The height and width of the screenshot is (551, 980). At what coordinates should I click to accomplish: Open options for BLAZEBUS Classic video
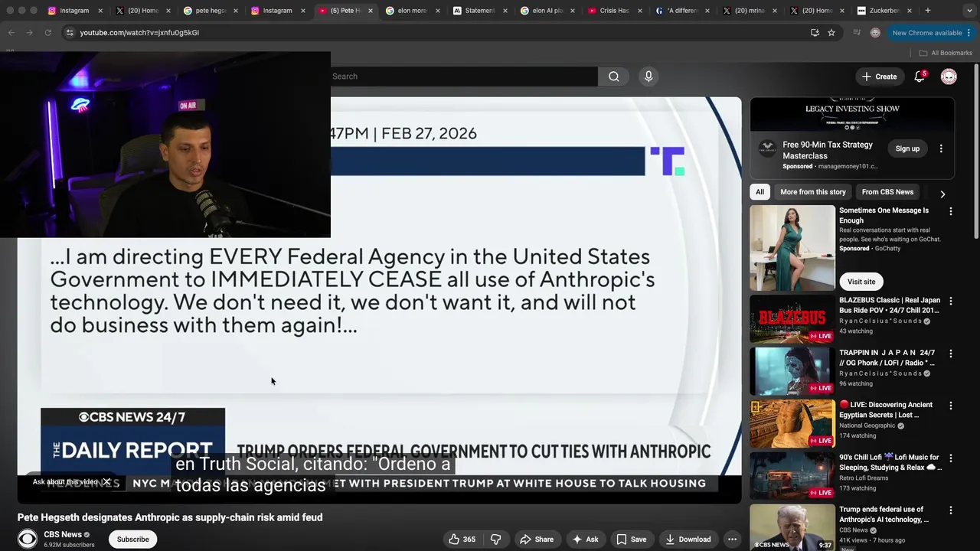951,302
